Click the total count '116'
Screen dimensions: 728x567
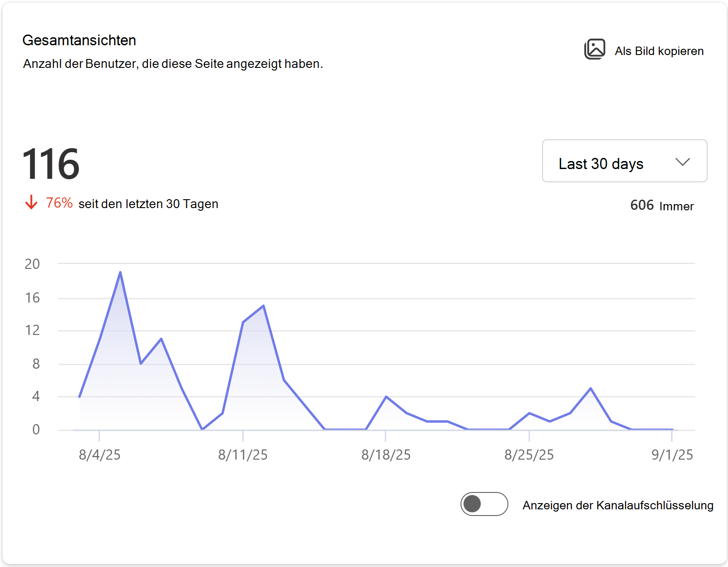click(51, 164)
